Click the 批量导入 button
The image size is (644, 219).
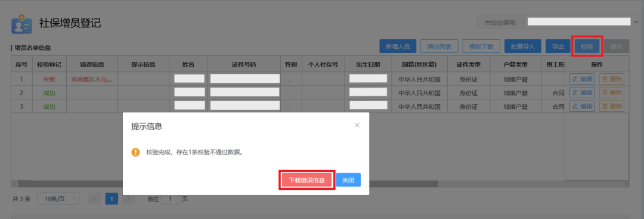523,46
